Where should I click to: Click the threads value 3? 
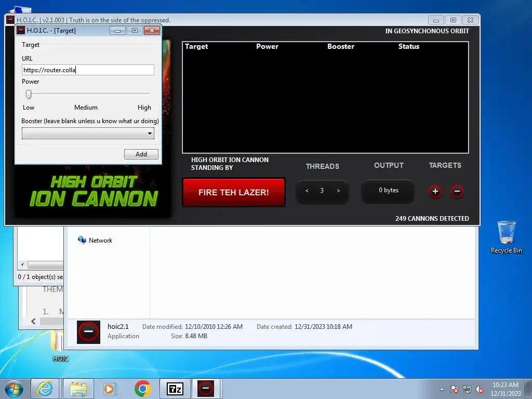(322, 191)
